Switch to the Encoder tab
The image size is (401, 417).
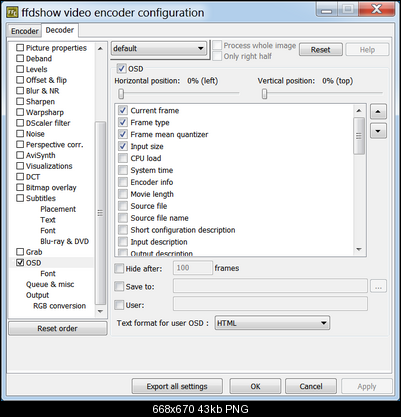point(24,31)
